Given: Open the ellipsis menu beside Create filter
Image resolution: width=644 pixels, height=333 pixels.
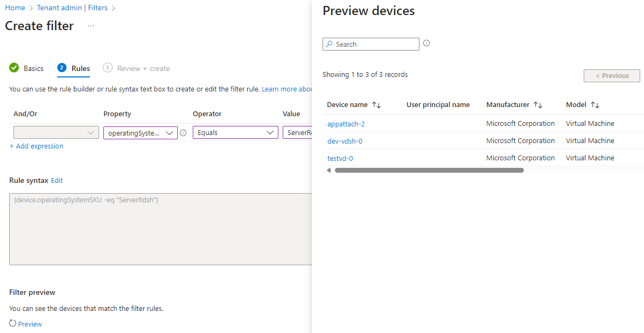Looking at the screenshot, I should point(90,25).
